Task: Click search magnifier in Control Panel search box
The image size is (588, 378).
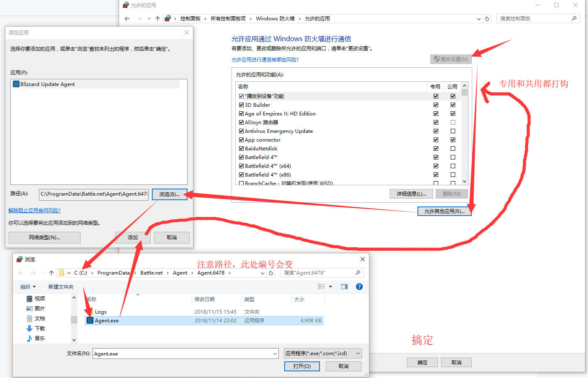Action: 574,18
